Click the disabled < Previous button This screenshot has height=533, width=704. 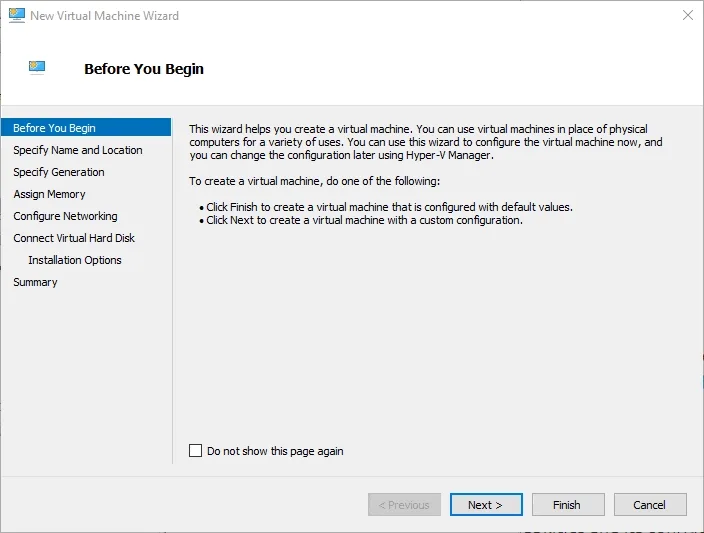tap(404, 505)
